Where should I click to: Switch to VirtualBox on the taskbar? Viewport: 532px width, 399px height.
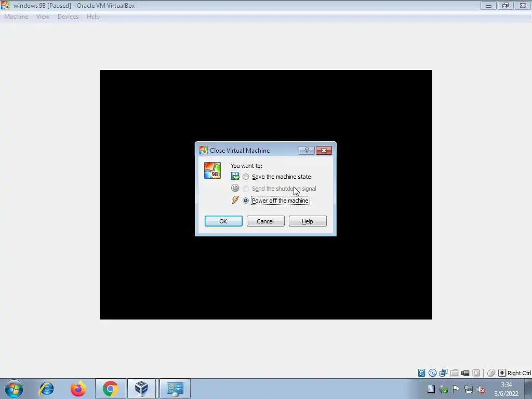141,389
